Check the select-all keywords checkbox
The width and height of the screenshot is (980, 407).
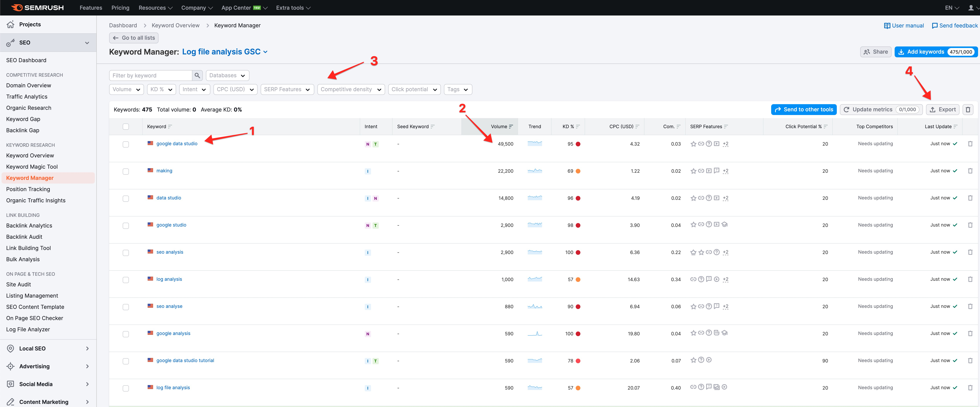pyautogui.click(x=126, y=127)
